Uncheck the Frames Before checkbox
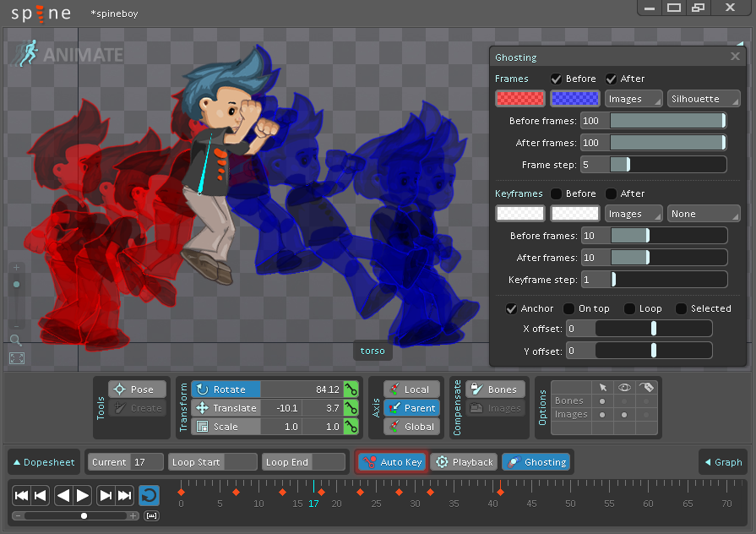The width and height of the screenshot is (756, 534). pyautogui.click(x=557, y=79)
